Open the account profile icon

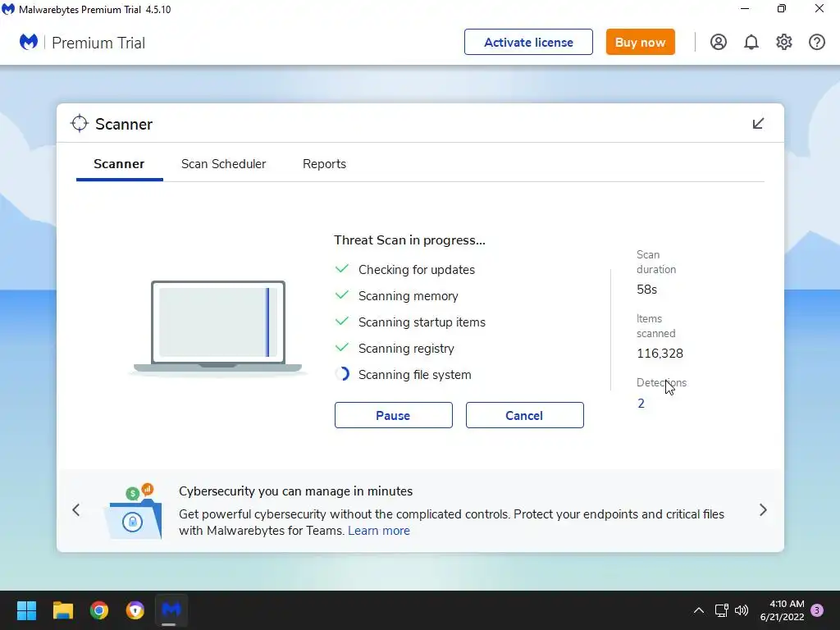pyautogui.click(x=719, y=43)
